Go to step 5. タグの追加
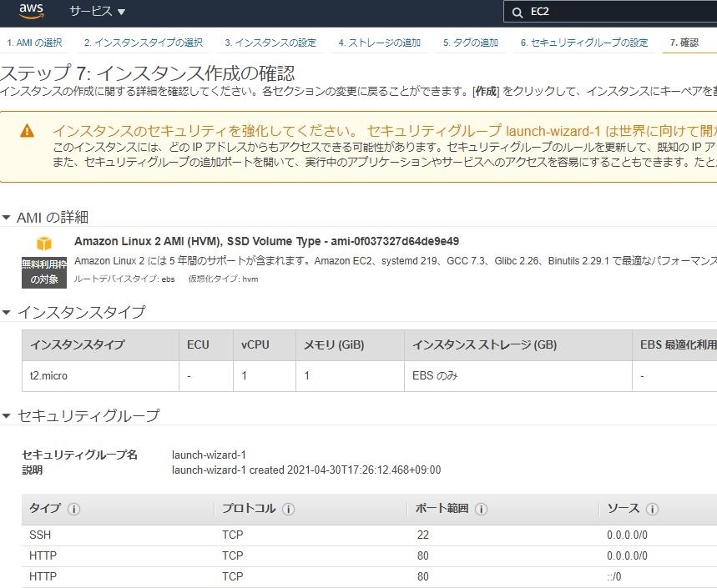The height and width of the screenshot is (588, 717). pos(470,43)
